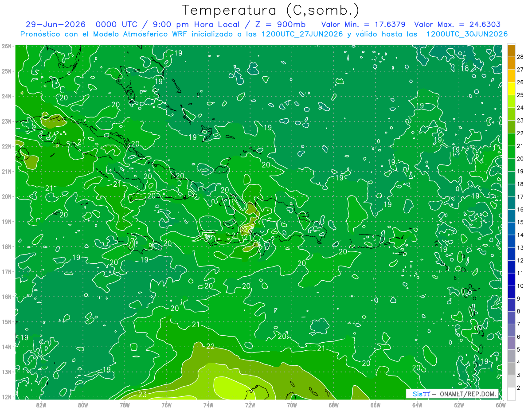Click the "74W" longitude axis label
Image resolution: width=532 pixels, height=411 pixels.
coord(208,405)
